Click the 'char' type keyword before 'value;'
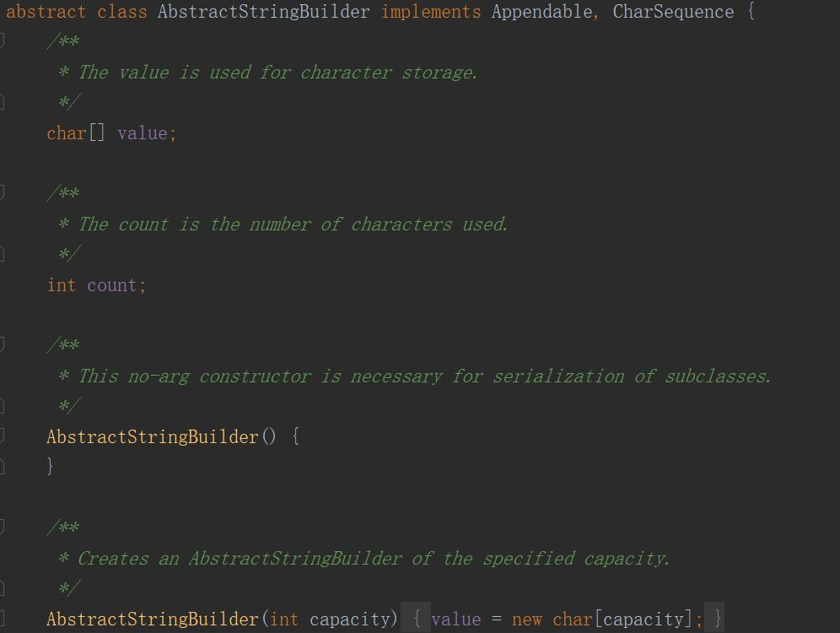 click(x=67, y=133)
